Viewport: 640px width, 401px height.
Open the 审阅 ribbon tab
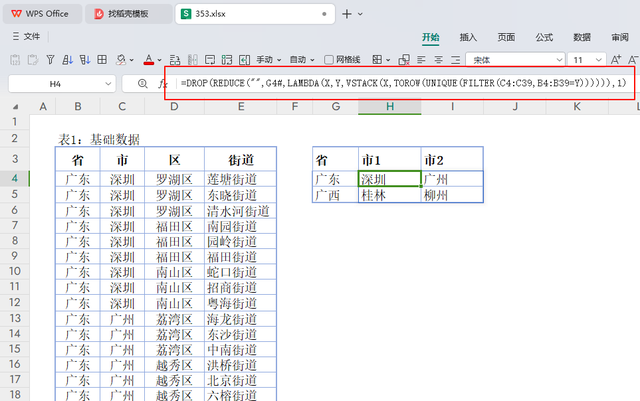tap(620, 38)
